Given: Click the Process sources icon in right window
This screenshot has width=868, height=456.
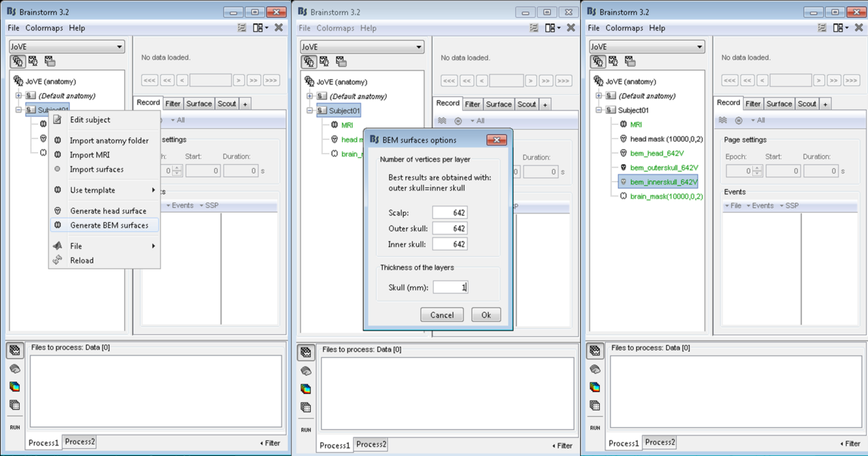Looking at the screenshot, I should coord(595,369).
